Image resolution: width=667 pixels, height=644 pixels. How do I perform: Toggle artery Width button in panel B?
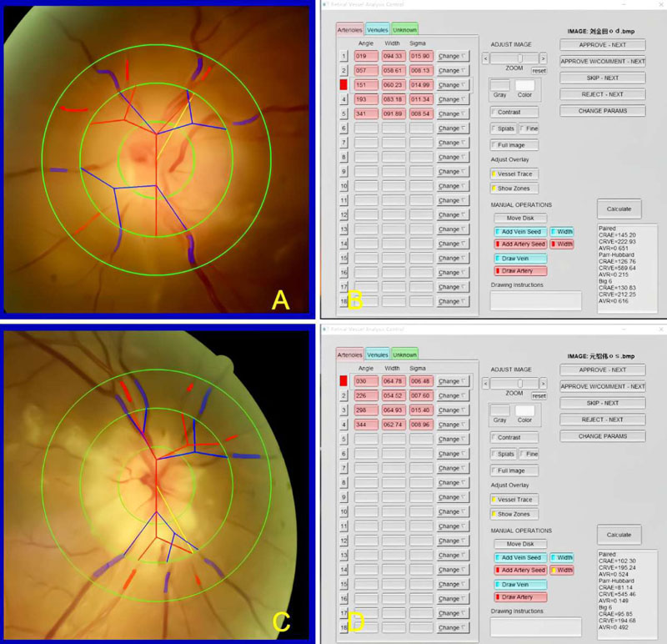561,244
